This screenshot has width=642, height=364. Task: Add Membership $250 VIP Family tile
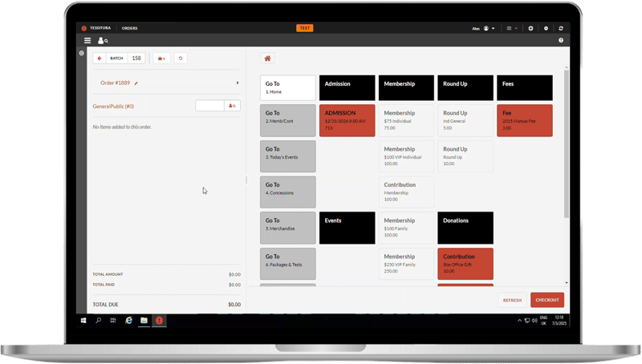tap(406, 264)
